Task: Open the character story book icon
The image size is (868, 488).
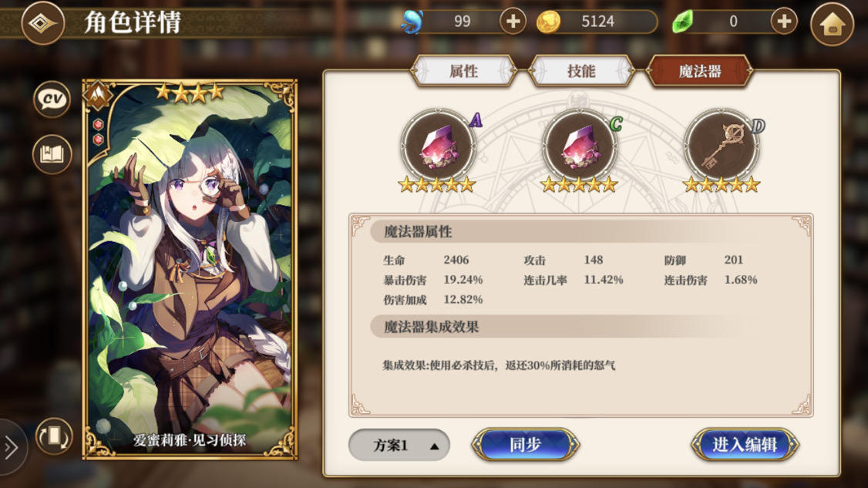Action: coord(52,154)
